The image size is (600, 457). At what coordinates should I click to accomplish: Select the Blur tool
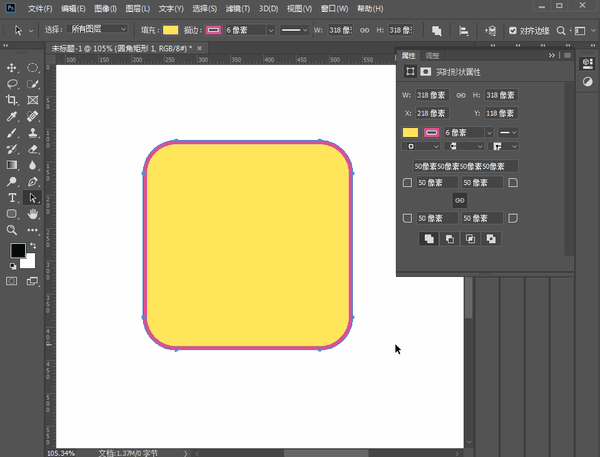coord(33,165)
